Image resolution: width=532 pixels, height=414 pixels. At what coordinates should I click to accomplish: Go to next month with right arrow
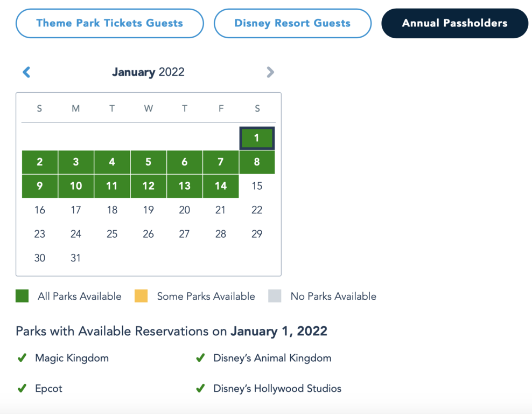270,72
